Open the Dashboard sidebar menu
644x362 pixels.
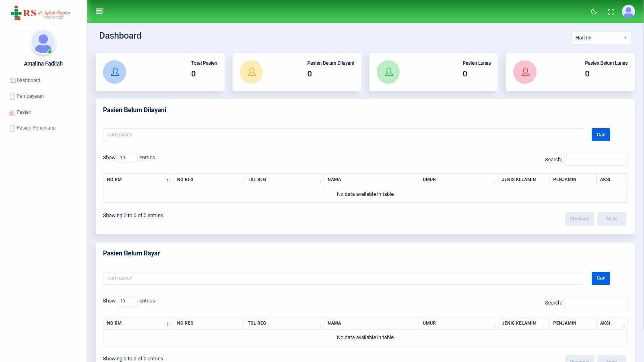[x=25, y=80]
